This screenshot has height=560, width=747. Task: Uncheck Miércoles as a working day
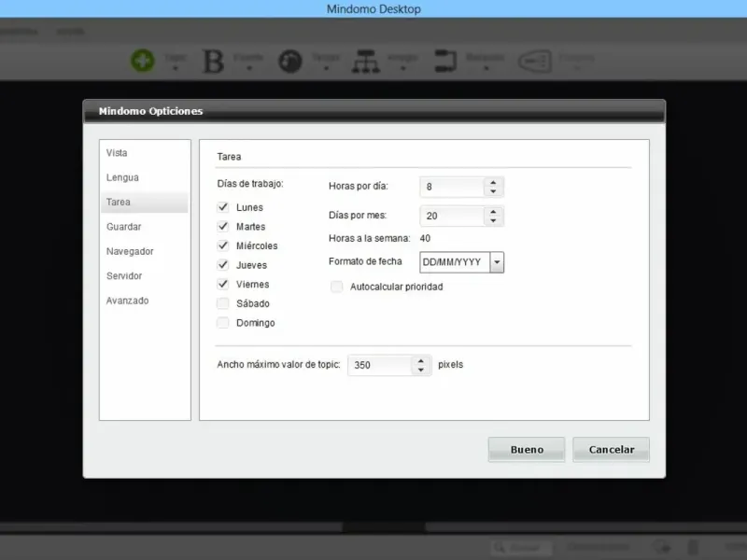tap(223, 245)
